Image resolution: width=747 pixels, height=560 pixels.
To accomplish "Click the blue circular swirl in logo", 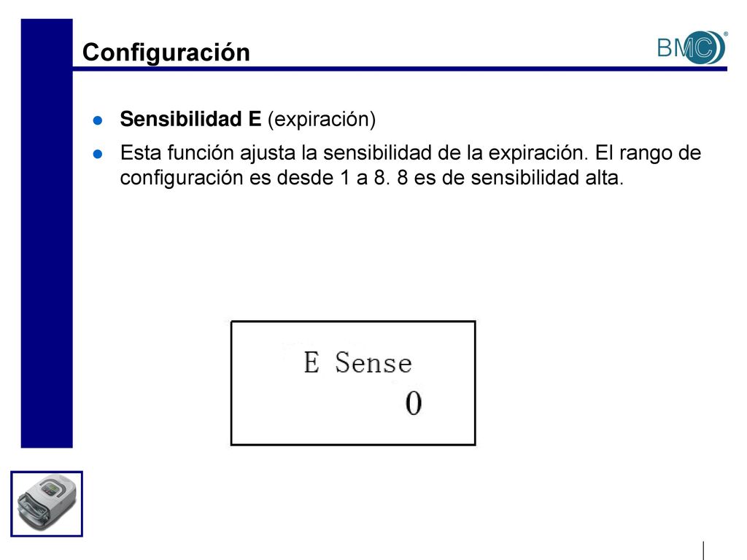I will click(x=706, y=47).
